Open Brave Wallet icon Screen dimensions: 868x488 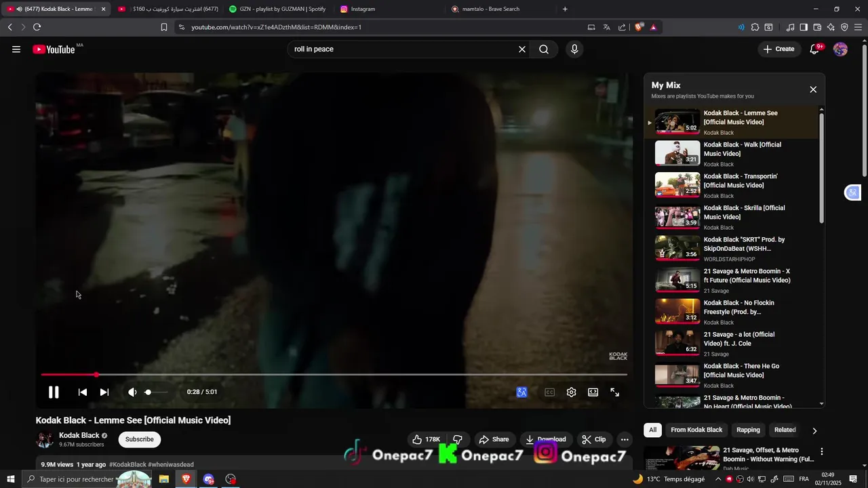[817, 27]
